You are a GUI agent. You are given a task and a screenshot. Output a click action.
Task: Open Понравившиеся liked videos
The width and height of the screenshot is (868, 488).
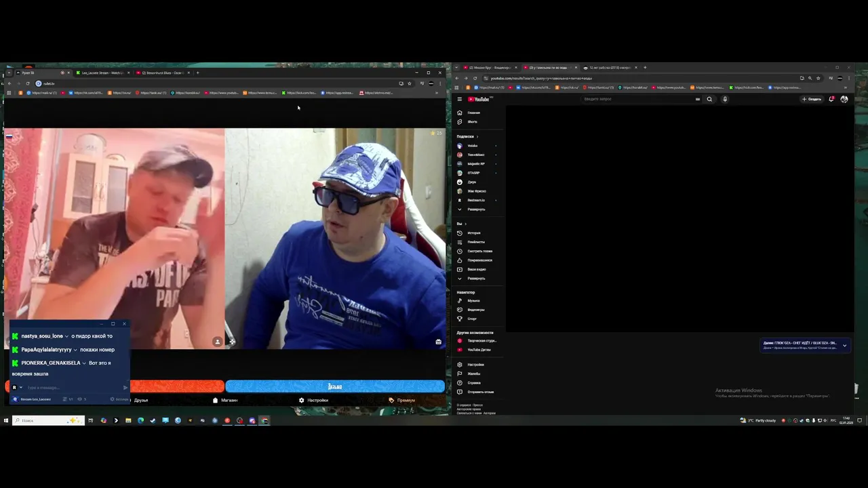point(478,260)
